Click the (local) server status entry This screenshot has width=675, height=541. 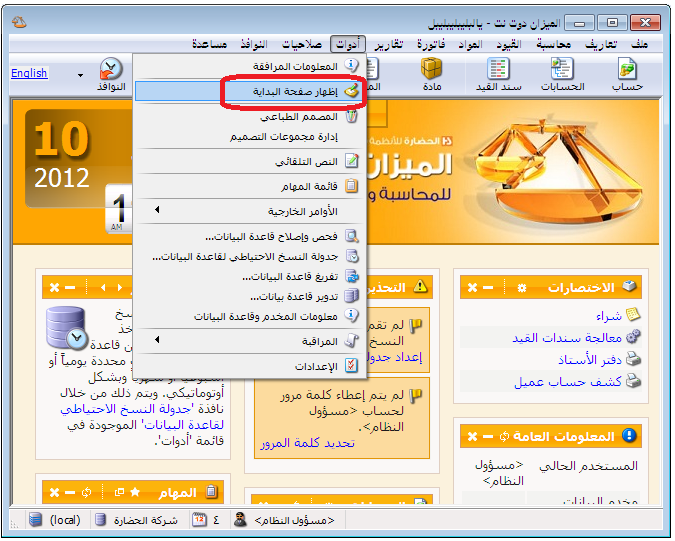click(x=54, y=520)
